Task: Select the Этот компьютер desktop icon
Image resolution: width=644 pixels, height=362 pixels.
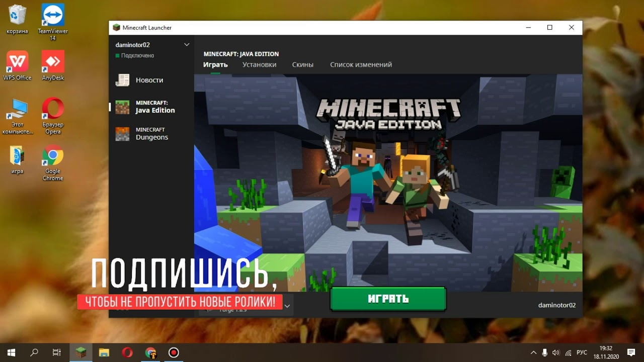Action: pyautogui.click(x=17, y=116)
